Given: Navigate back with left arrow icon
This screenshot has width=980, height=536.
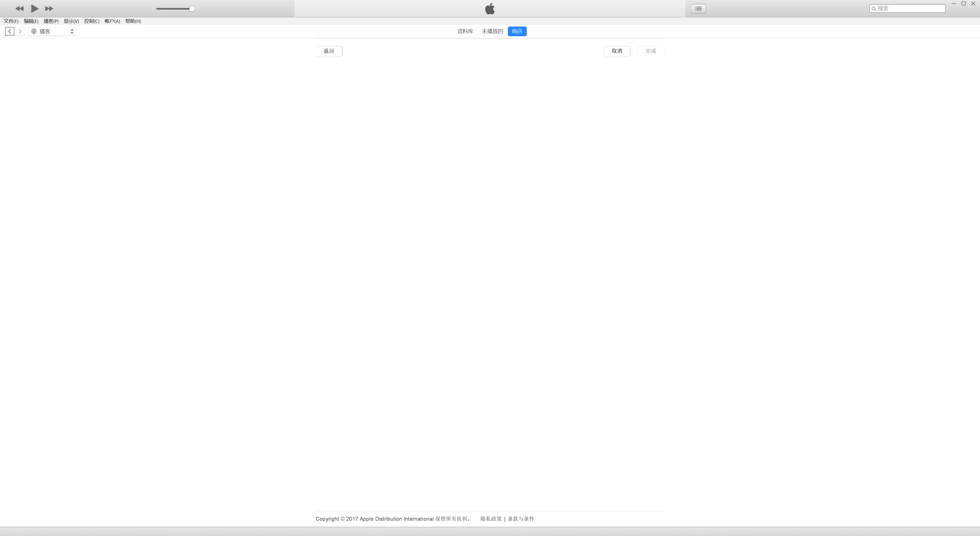Looking at the screenshot, I should (x=9, y=31).
